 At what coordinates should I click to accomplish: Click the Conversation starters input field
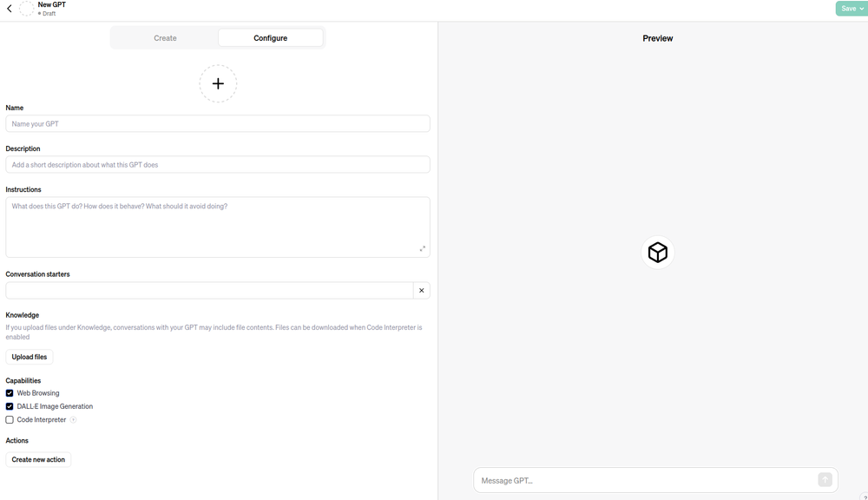pos(209,290)
